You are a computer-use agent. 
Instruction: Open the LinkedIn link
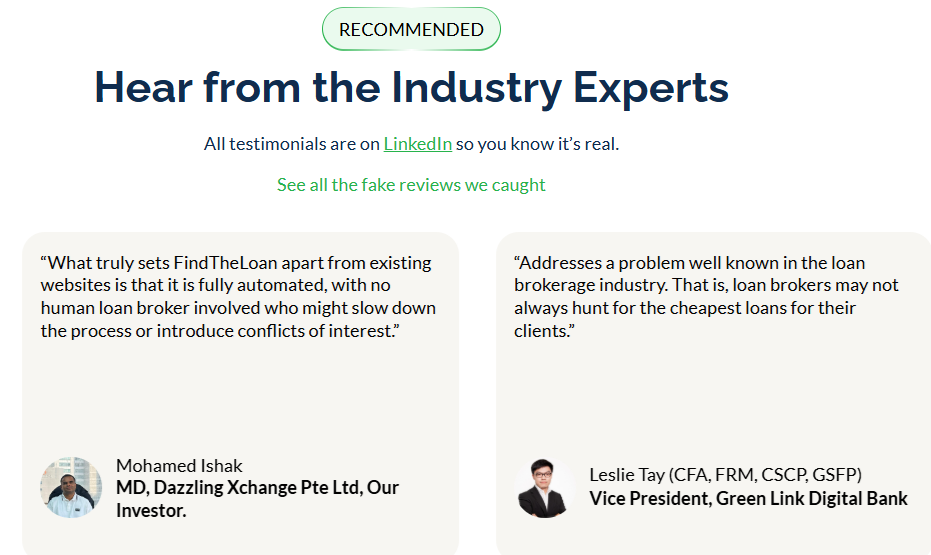(x=417, y=144)
